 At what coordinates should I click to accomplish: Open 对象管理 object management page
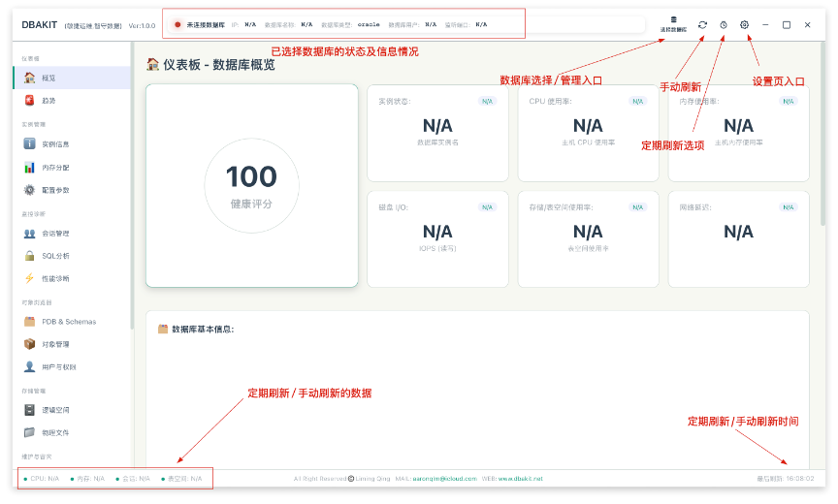[72, 344]
